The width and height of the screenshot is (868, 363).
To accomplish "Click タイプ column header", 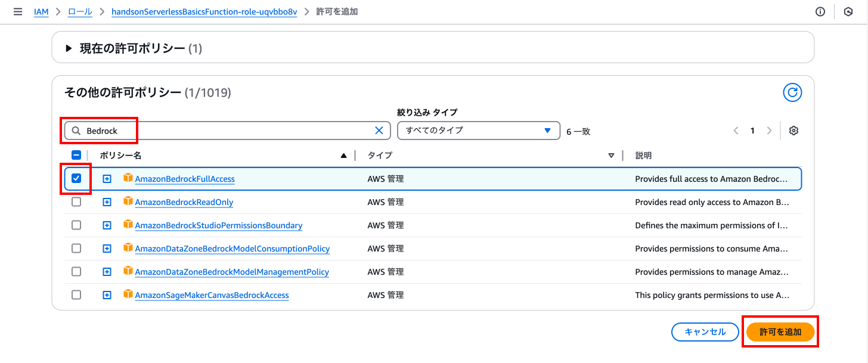I will [380, 156].
